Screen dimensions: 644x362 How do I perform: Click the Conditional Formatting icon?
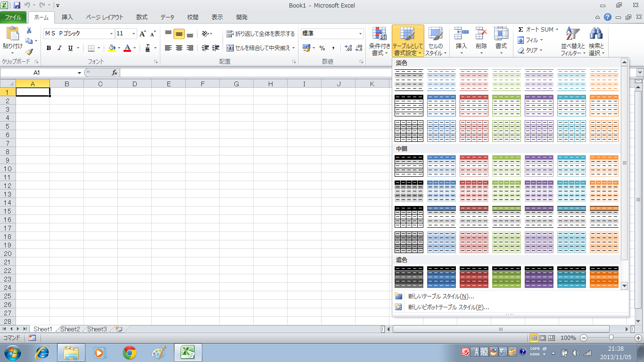point(380,34)
